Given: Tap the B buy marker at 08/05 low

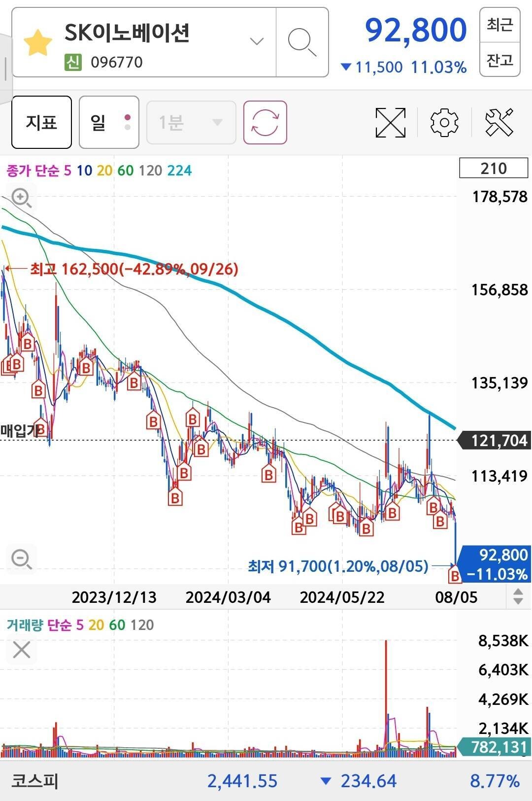Looking at the screenshot, I should pyautogui.click(x=454, y=575).
